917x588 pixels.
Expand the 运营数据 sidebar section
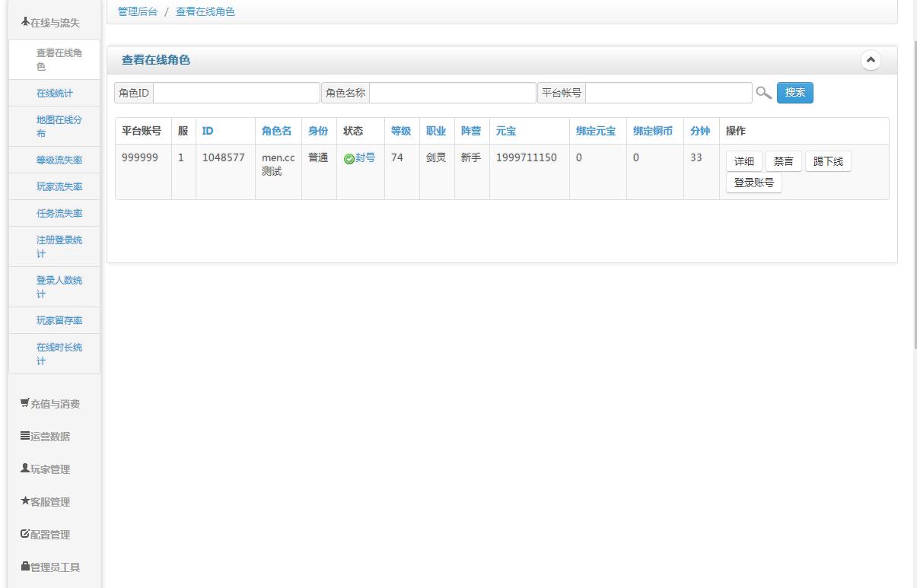50,436
